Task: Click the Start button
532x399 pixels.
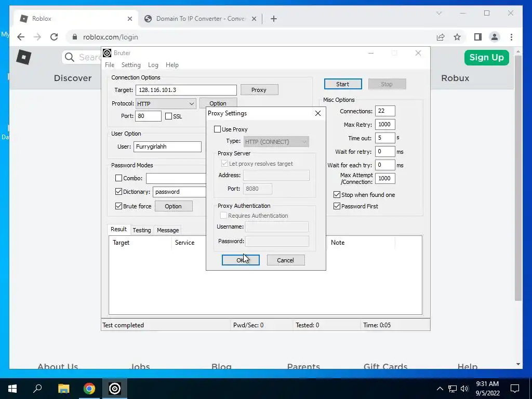Action: pyautogui.click(x=343, y=84)
